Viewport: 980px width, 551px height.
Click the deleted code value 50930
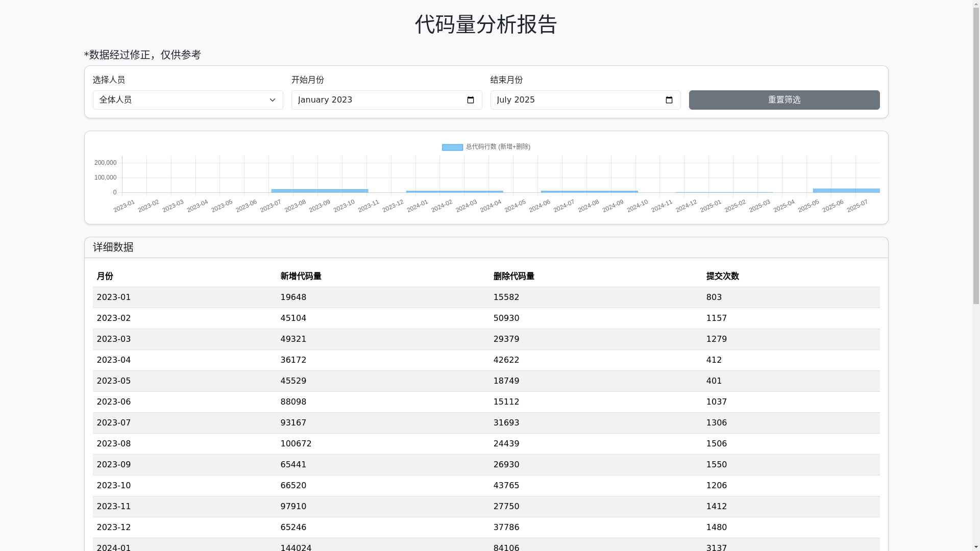coord(506,318)
